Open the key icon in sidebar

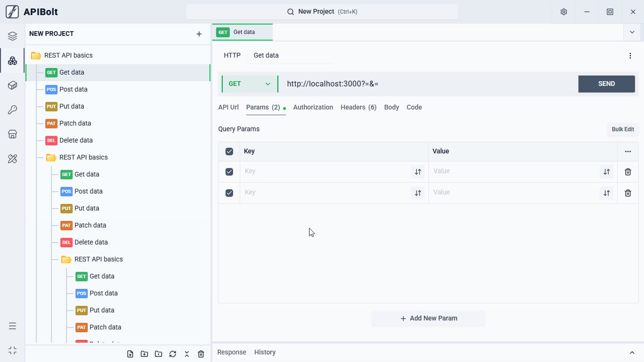pyautogui.click(x=13, y=109)
